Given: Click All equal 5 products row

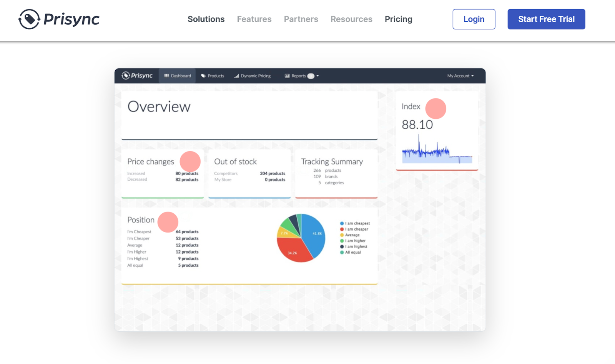Looking at the screenshot, I should point(163,265).
